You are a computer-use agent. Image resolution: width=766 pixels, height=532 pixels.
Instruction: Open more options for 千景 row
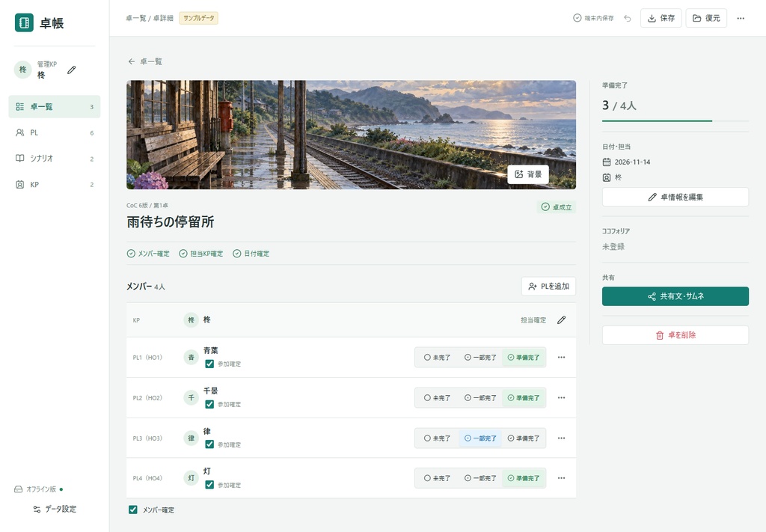(561, 397)
